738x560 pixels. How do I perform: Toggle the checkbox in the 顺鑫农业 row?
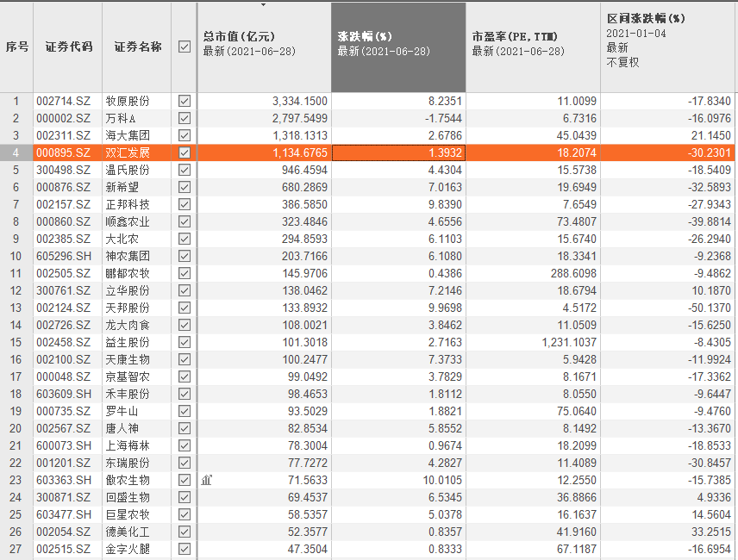[184, 221]
